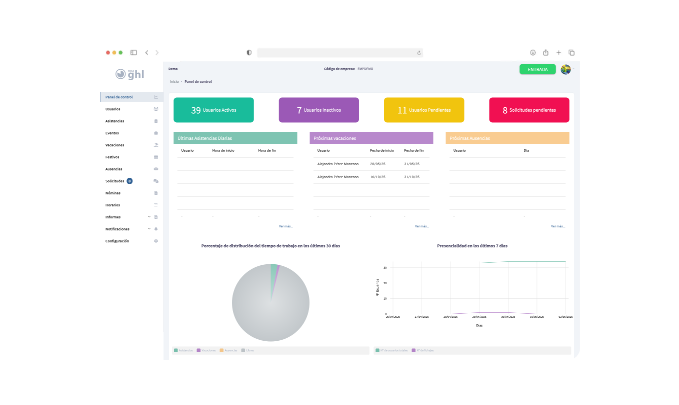Toggle the Safari sidebar panel button

133,52
